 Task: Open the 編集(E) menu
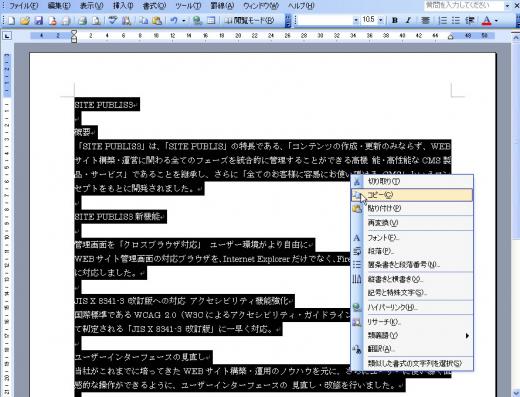coord(59,6)
